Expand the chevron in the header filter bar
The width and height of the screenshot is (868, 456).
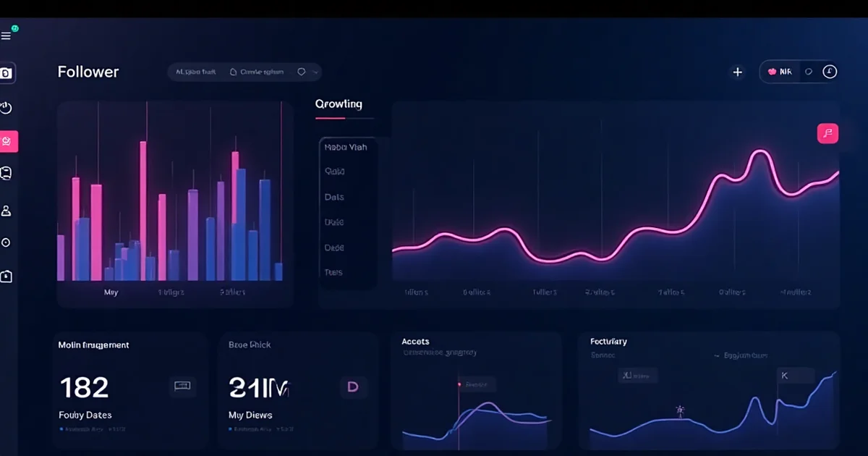pos(315,72)
